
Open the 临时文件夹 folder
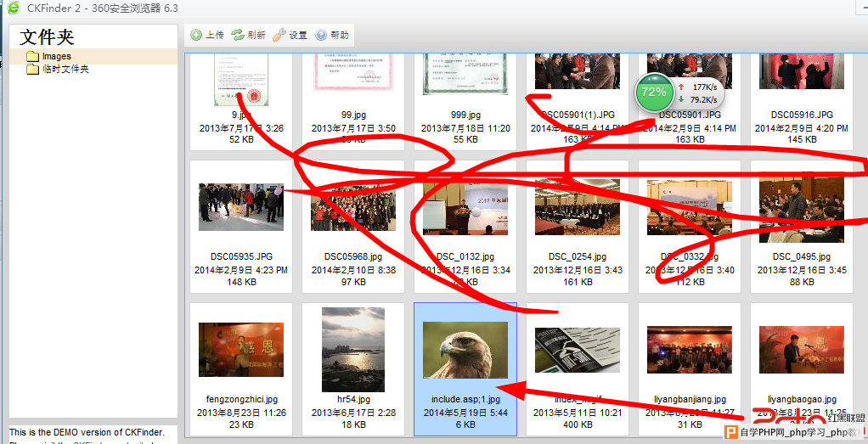tap(58, 70)
